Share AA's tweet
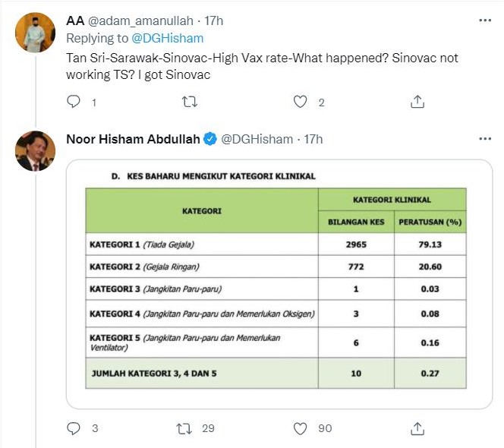 coord(417,102)
